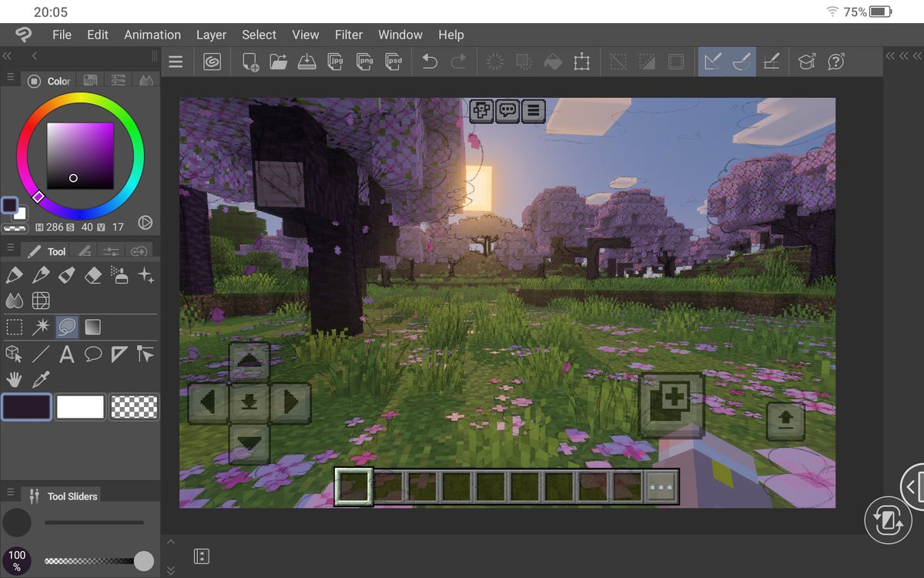924x578 pixels.
Task: Click the Undo arrow
Action: [x=430, y=62]
